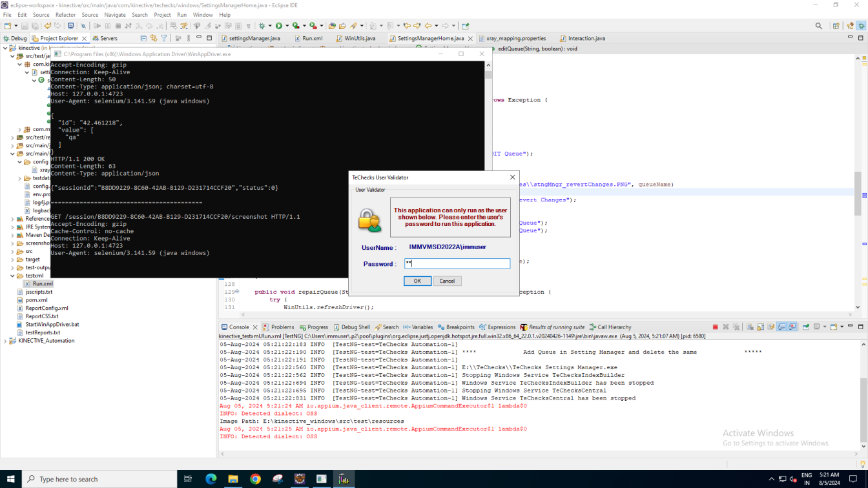Click Cancel in the User Validator dialog
Viewport: 868px width, 488px height.
tap(447, 281)
